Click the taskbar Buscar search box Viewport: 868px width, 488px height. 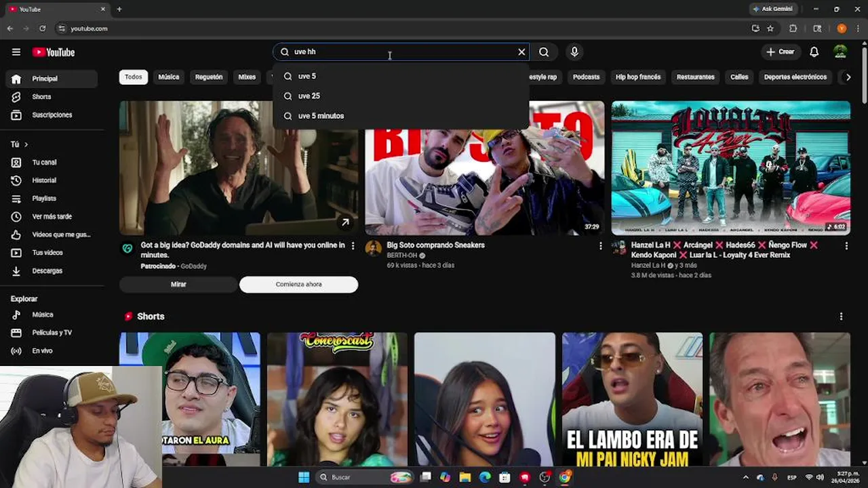[365, 477]
